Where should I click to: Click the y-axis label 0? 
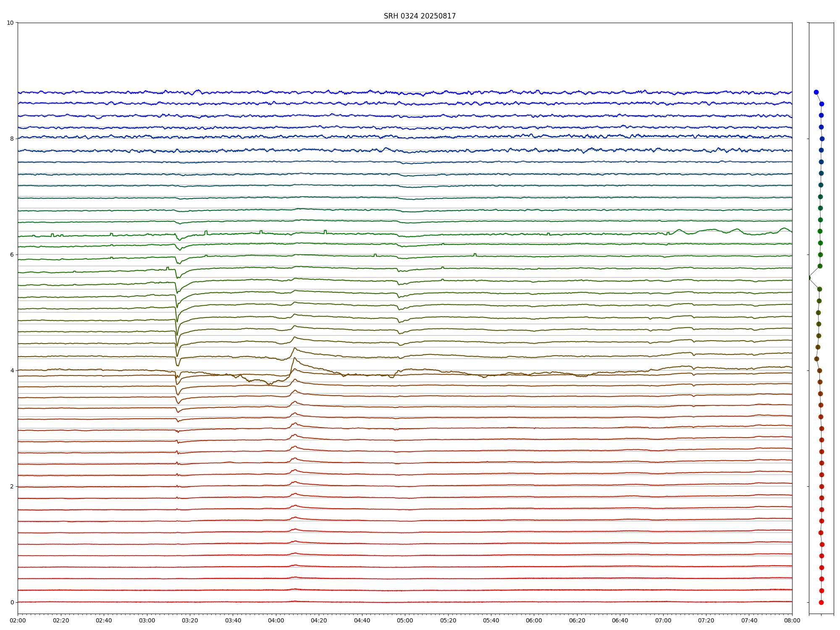12,602
